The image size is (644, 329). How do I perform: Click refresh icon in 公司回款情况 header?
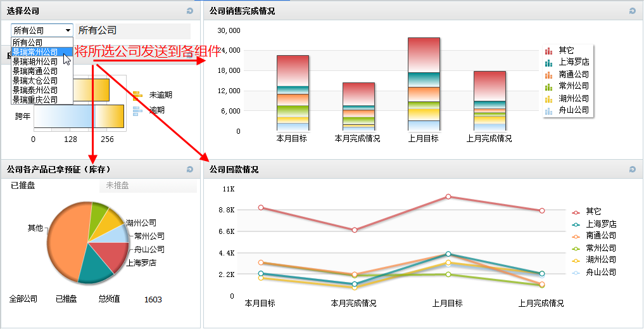[632, 169]
